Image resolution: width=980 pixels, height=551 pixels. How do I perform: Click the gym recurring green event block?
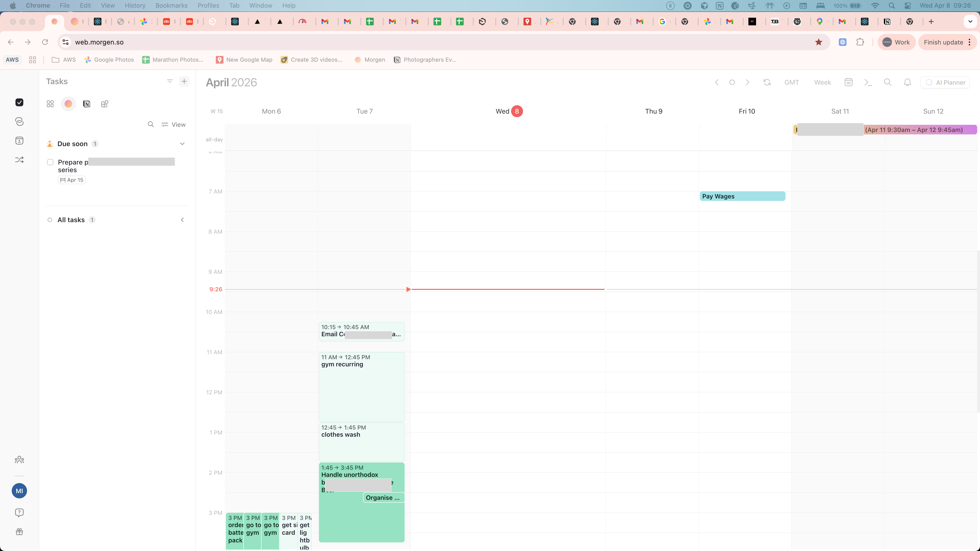tap(362, 386)
